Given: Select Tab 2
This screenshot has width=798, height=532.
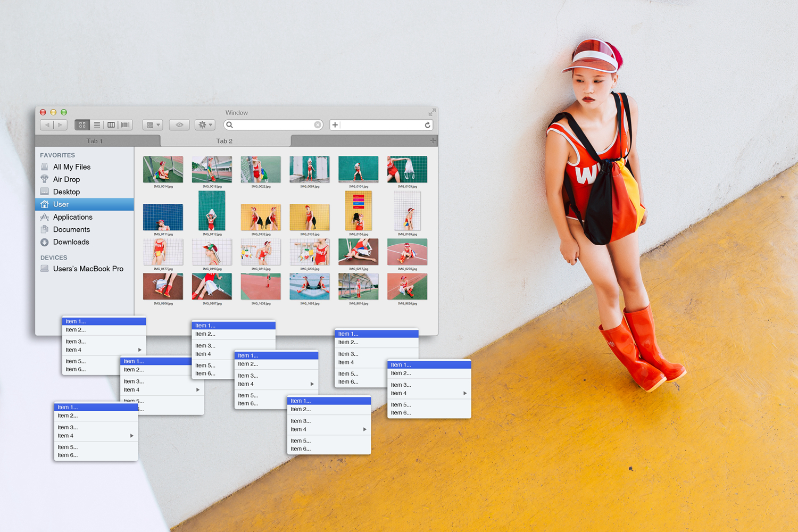Looking at the screenshot, I should [x=225, y=141].
